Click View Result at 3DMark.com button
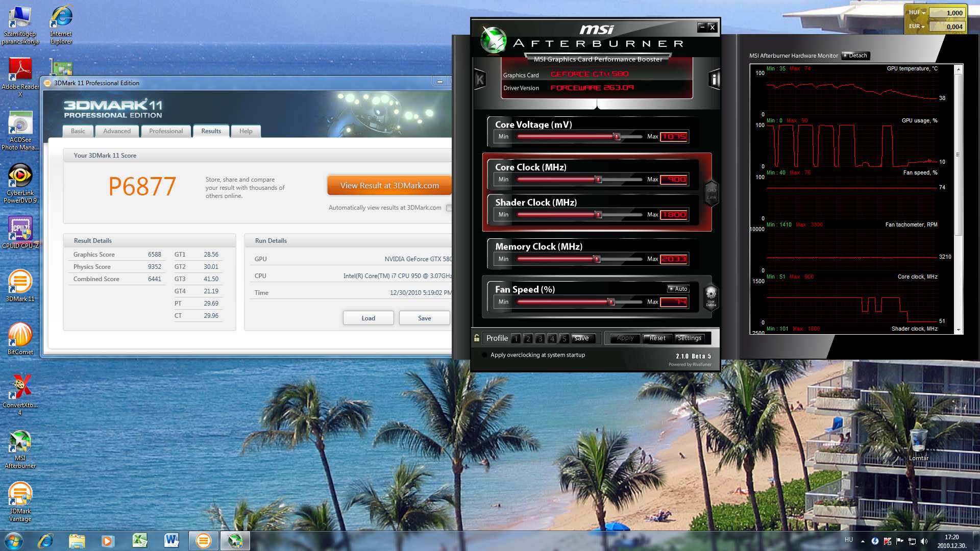980x551 pixels. 389,186
